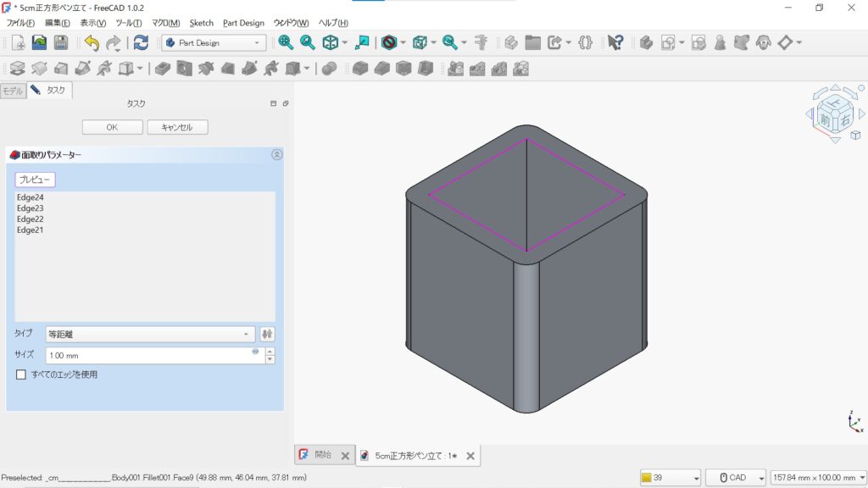Toggle the プレビュー button
The image size is (868, 488).
pyautogui.click(x=35, y=180)
